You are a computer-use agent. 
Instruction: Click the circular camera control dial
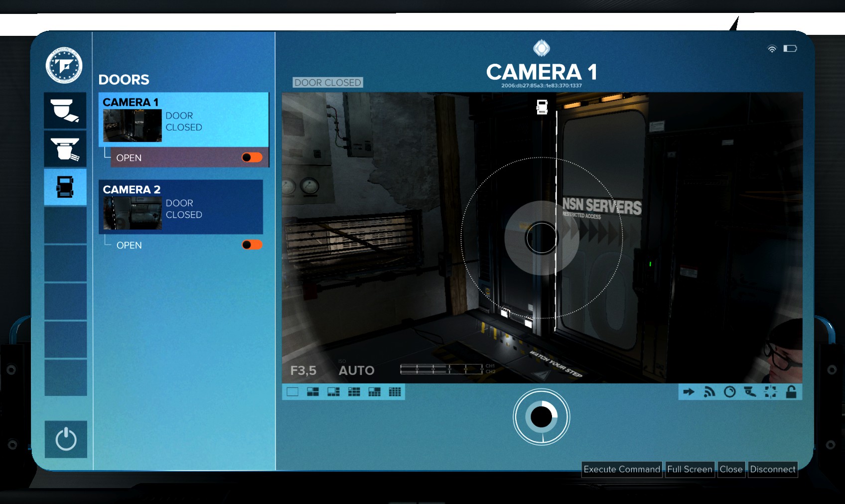pos(542,417)
